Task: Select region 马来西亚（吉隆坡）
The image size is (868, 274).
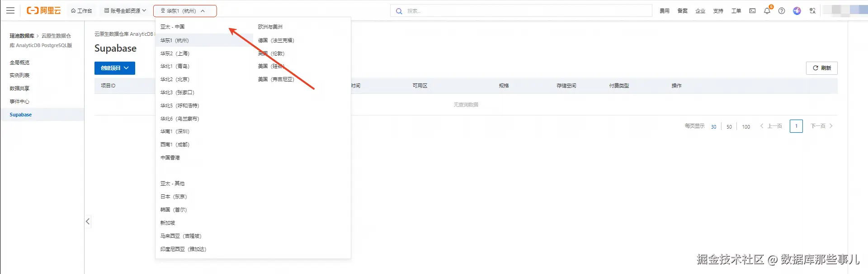Action: [x=181, y=236]
